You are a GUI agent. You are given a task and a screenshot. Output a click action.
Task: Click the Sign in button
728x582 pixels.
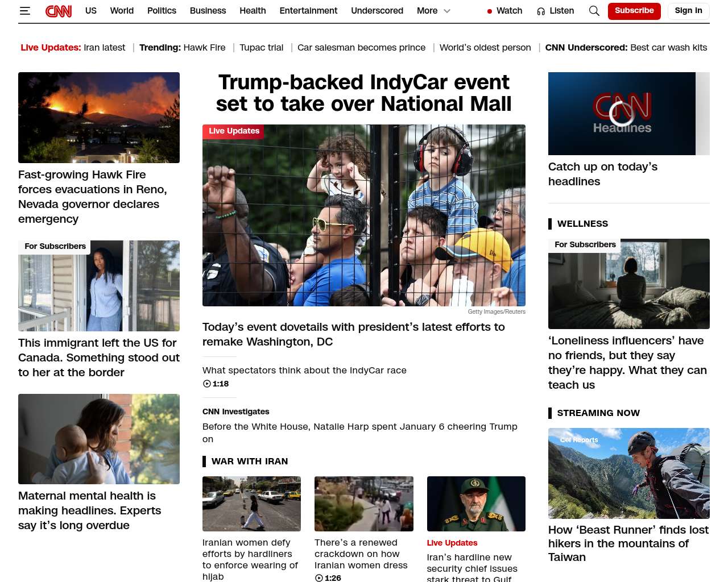[x=688, y=11]
